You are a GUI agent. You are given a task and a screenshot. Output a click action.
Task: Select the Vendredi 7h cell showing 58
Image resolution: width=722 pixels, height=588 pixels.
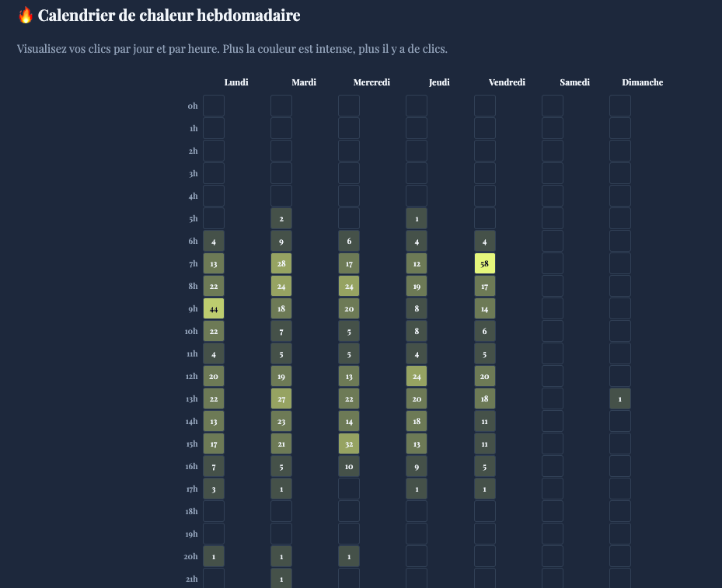484,264
